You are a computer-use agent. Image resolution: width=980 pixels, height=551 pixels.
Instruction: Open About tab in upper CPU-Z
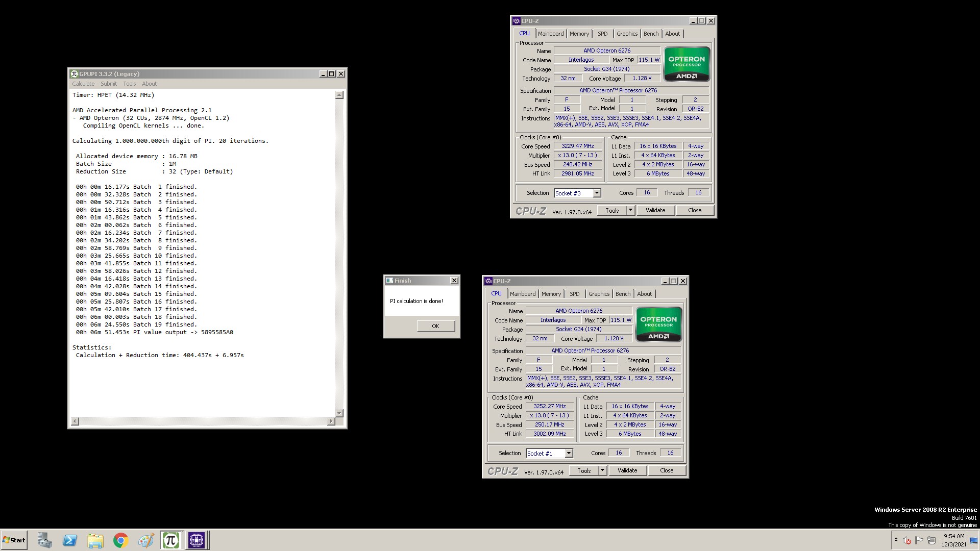pos(672,34)
